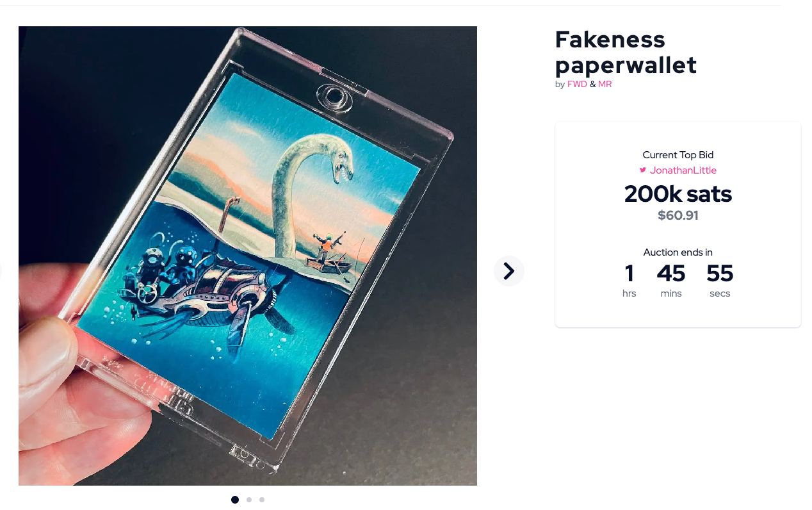Click the Auction ends in label
This screenshot has width=812, height=510.
678,252
